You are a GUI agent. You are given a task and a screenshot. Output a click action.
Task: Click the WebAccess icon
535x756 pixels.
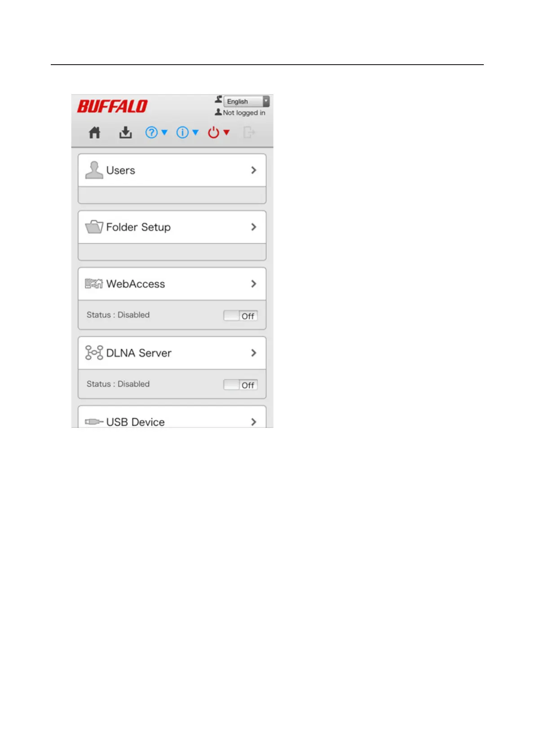tap(94, 284)
